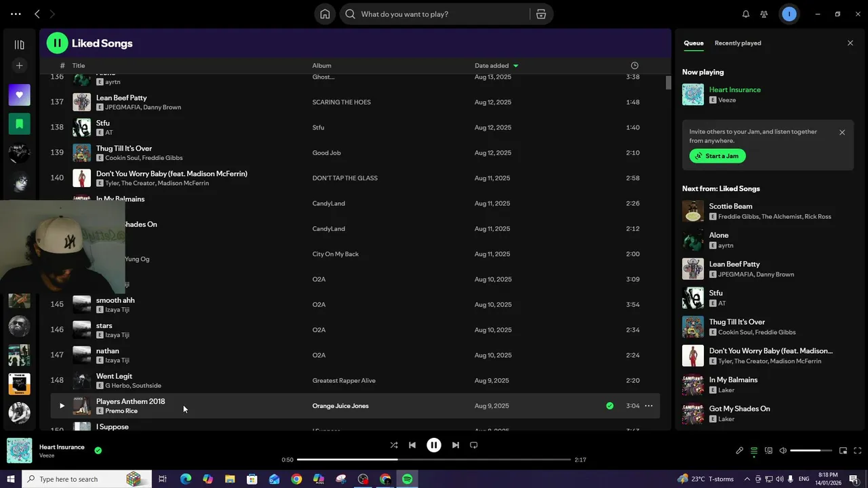Sort by Title column header
Image resolution: width=868 pixels, height=488 pixels.
click(79, 66)
